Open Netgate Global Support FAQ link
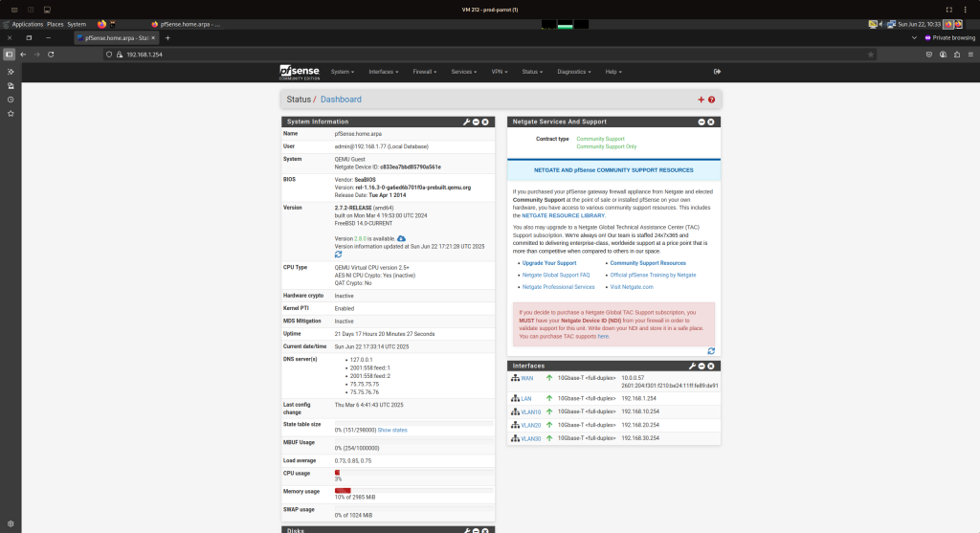Image resolution: width=980 pixels, height=533 pixels. tap(556, 275)
